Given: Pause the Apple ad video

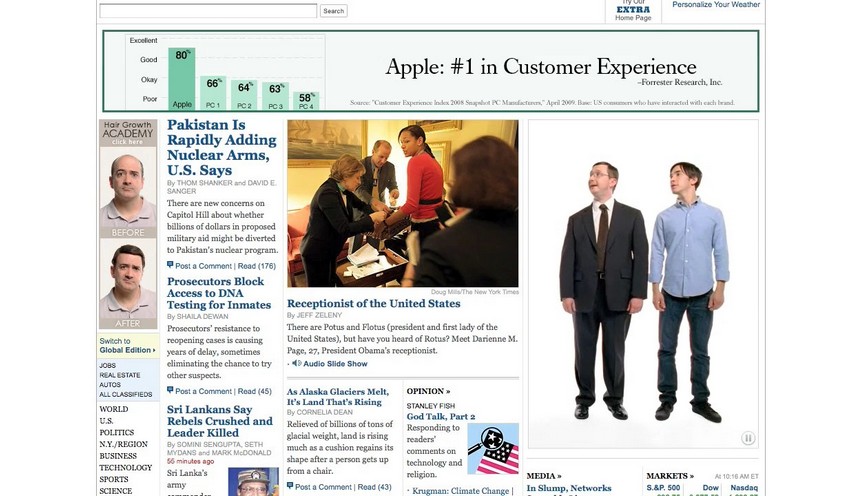Looking at the screenshot, I should tap(748, 438).
